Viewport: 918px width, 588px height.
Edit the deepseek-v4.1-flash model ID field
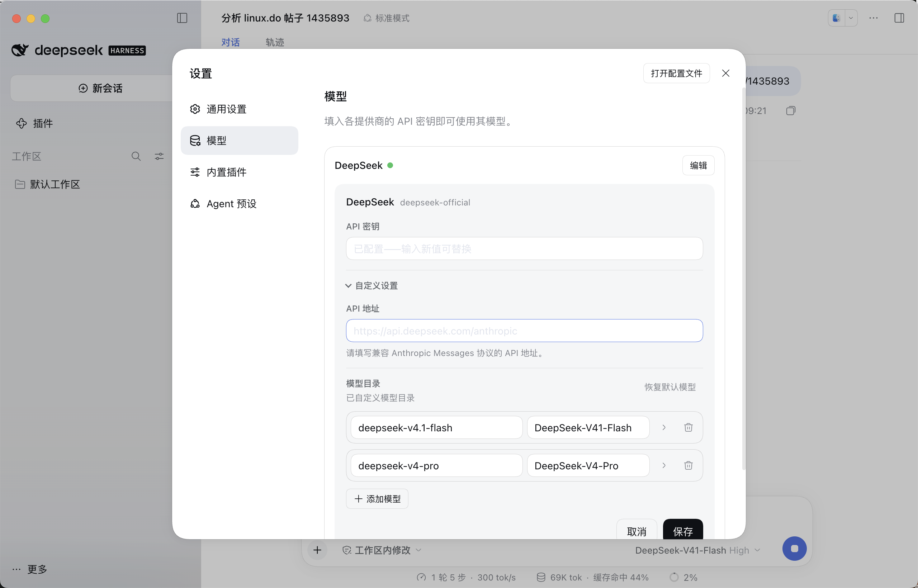[436, 428]
